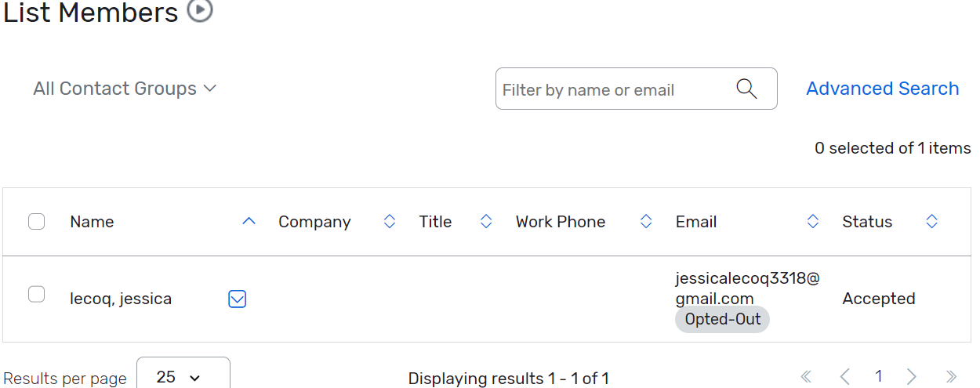980x388 pixels.
Task: Sort the Company column
Action: pos(390,222)
